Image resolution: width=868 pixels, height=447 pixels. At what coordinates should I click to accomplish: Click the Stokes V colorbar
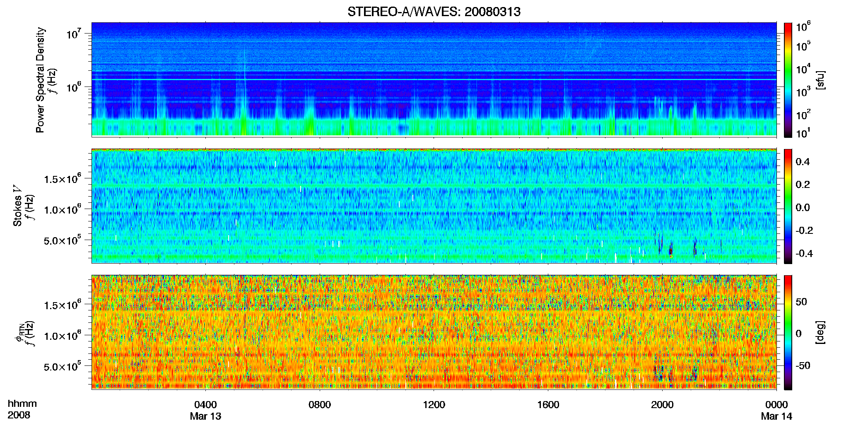click(788, 206)
